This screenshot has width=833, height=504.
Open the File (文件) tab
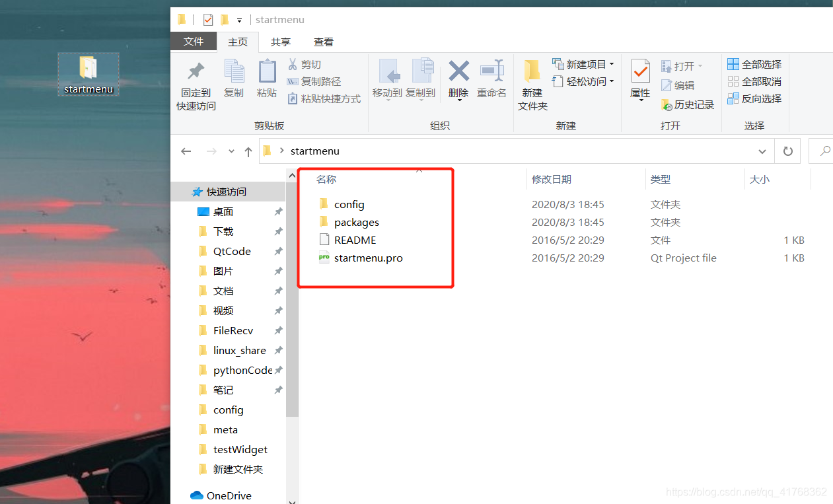[194, 41]
